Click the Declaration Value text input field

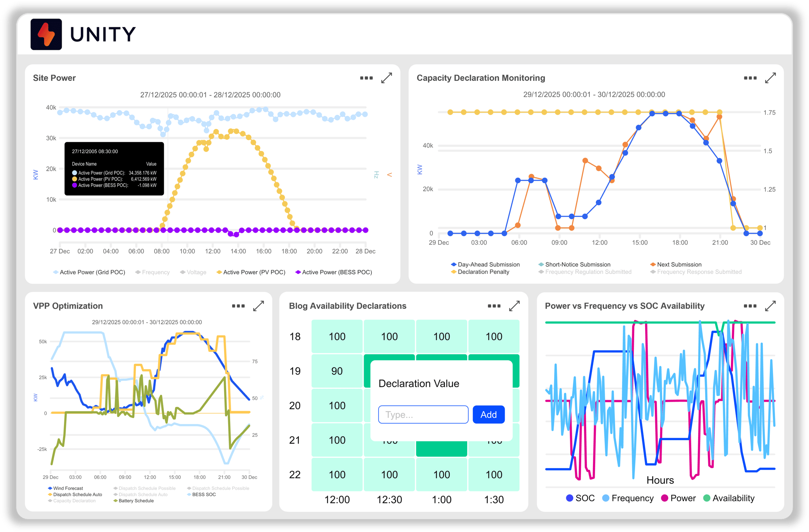[x=423, y=414]
